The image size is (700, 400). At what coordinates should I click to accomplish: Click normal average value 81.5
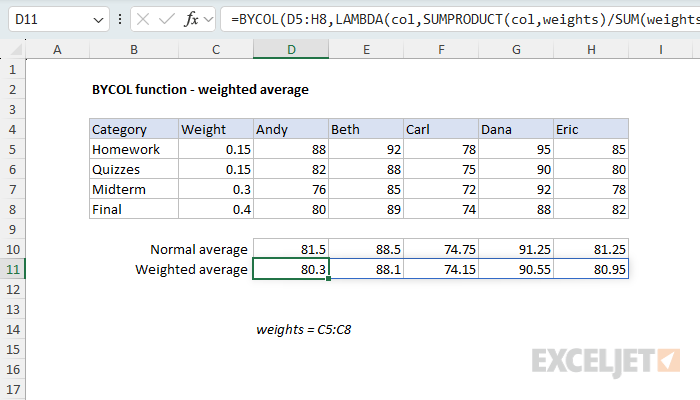pos(291,249)
